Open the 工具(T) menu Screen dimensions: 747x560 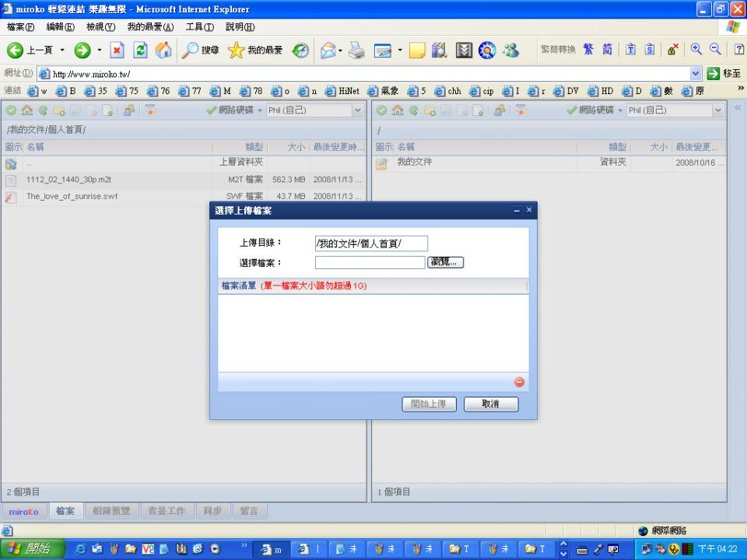click(200, 27)
